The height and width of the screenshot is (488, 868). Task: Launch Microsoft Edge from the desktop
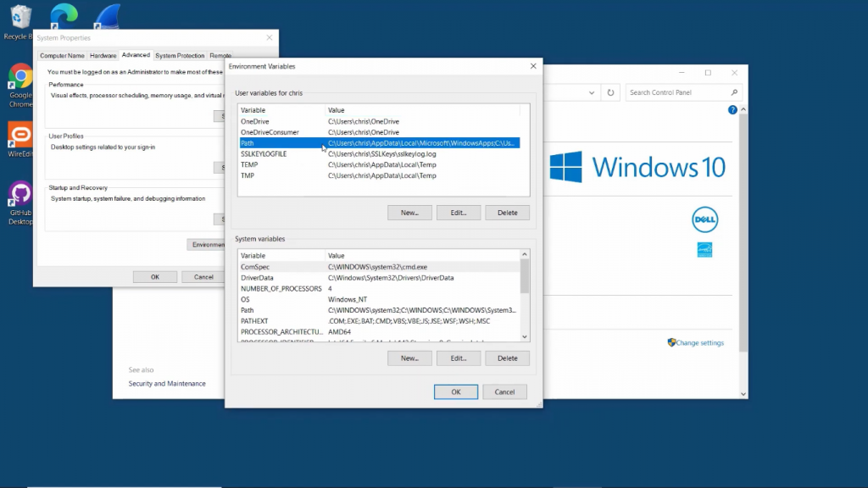[x=64, y=16]
